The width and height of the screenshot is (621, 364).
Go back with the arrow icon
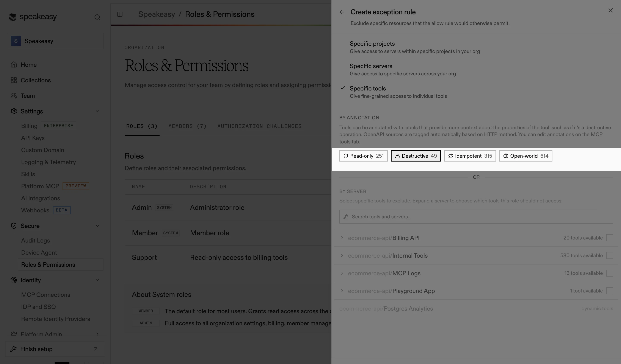click(x=342, y=12)
